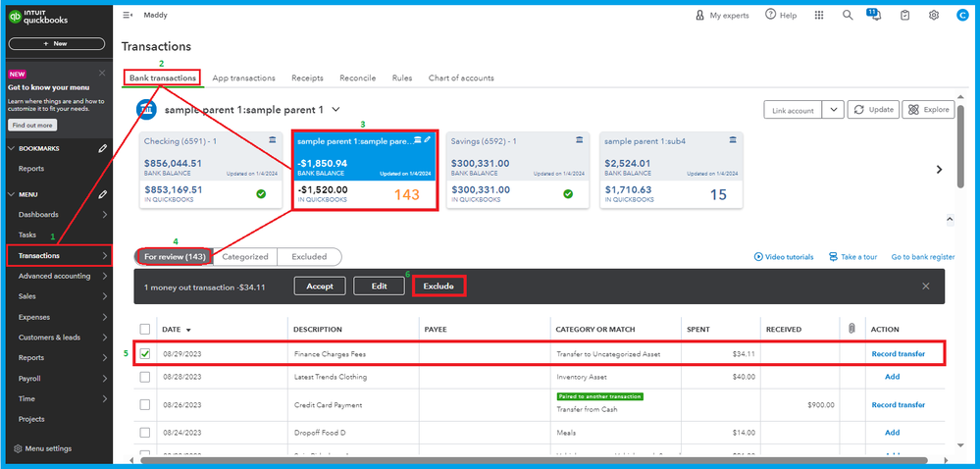Click the Exclude button
Screen dimensions: 980x469
point(438,286)
